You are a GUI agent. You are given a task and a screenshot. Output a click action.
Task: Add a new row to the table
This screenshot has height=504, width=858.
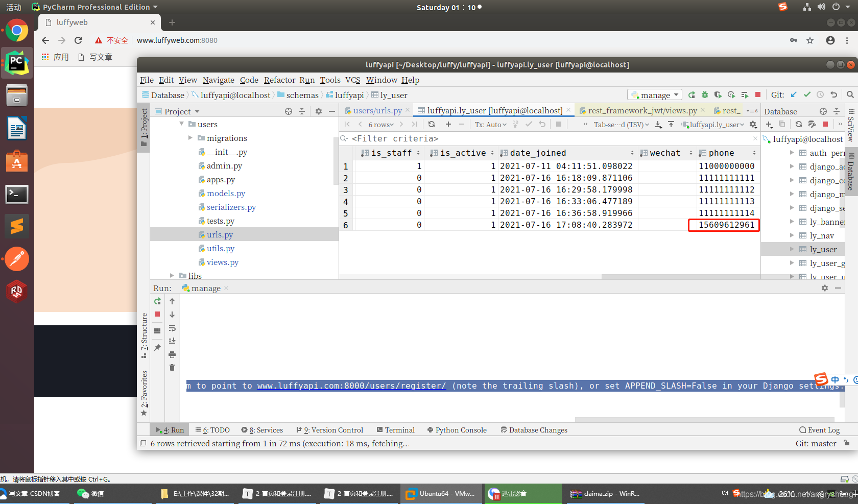(448, 124)
